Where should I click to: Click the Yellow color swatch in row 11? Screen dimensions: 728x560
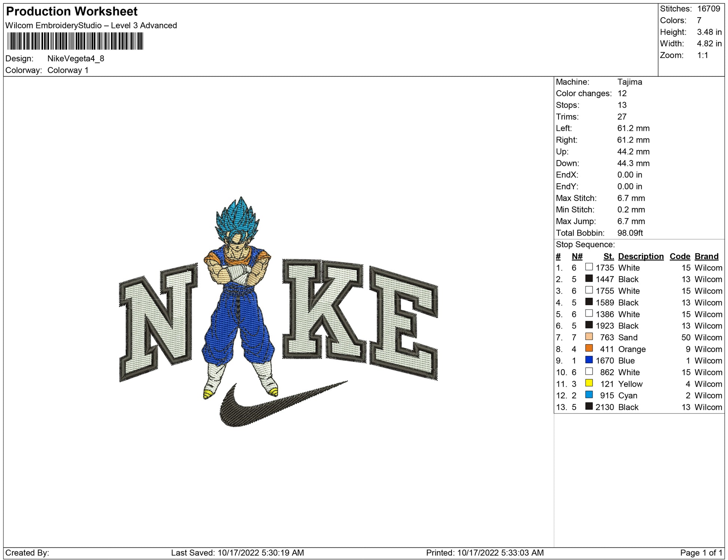coord(589,383)
